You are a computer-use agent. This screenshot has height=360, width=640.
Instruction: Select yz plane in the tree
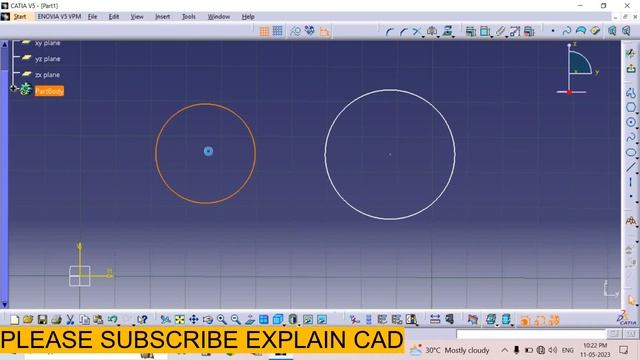[x=47, y=59]
